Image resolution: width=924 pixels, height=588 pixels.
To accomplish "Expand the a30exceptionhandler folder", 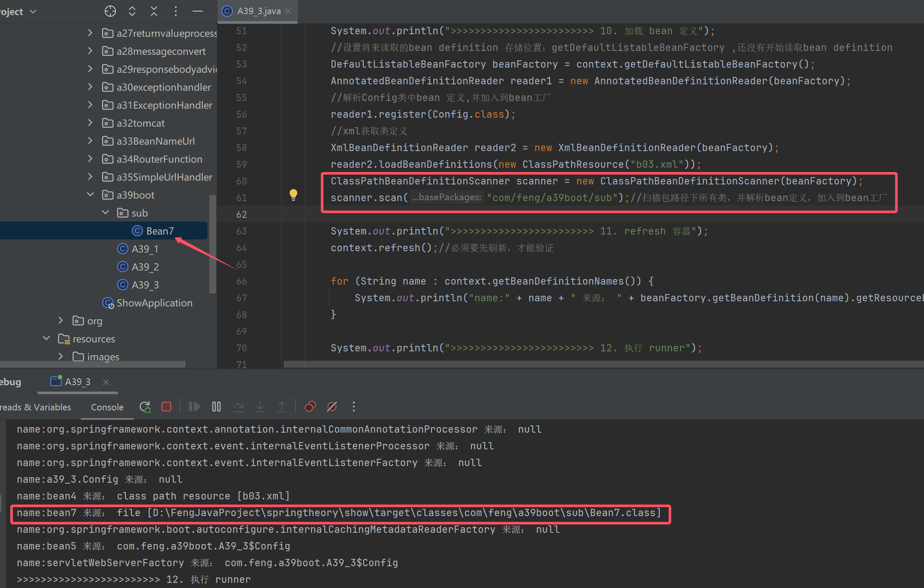I will 90,87.
